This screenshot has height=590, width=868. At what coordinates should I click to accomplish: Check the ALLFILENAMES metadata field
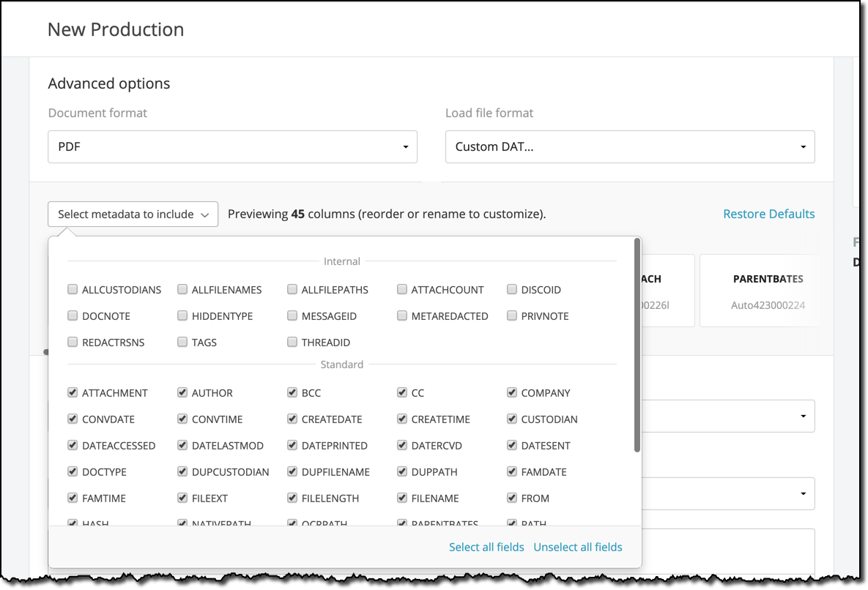182,290
